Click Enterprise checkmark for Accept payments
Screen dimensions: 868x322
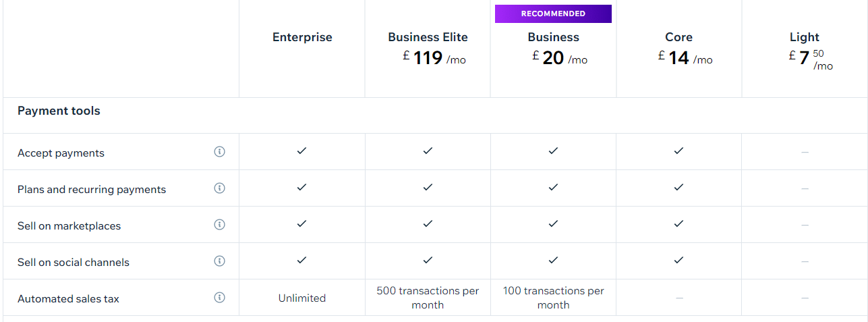coord(302,151)
